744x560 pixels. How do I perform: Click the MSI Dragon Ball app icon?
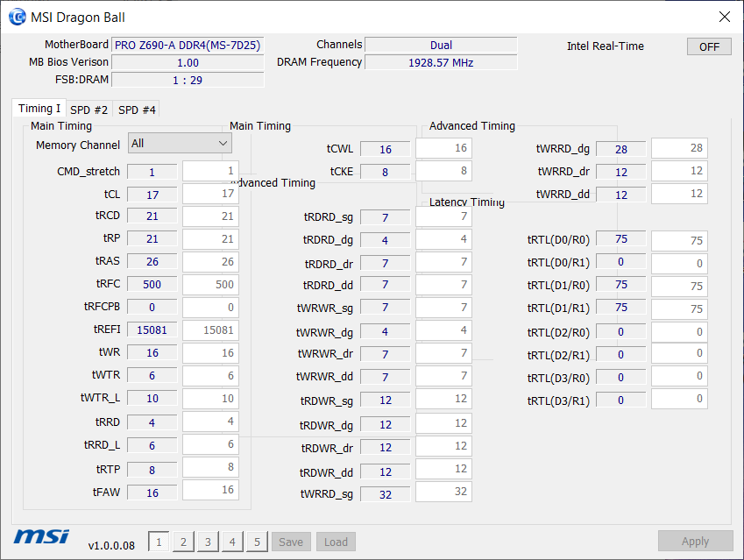click(18, 17)
